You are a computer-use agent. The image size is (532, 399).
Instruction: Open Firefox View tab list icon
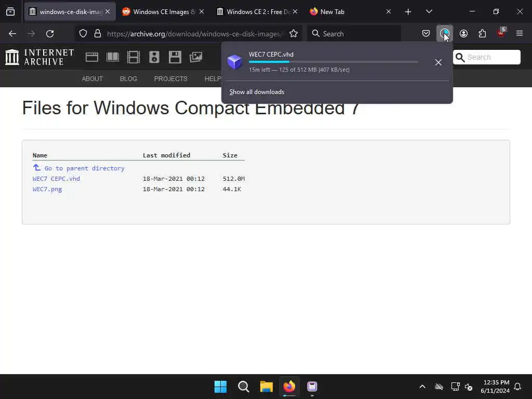click(10, 11)
